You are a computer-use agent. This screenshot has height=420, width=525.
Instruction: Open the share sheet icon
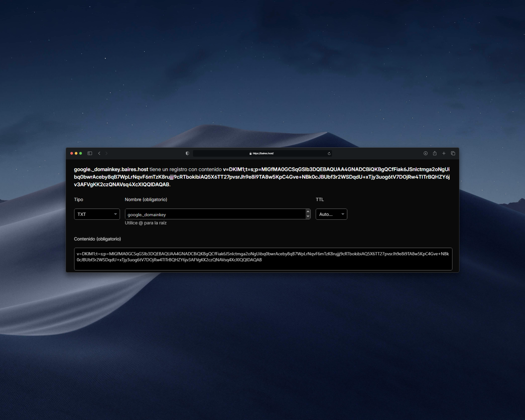coord(434,153)
